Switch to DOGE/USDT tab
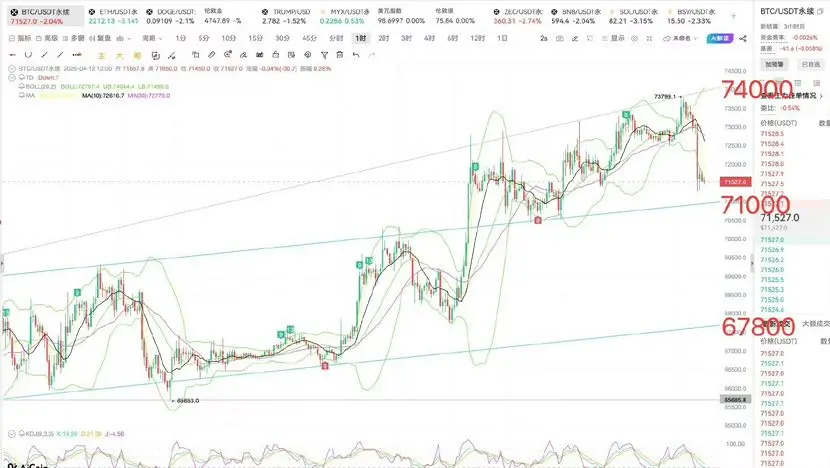830x468 pixels. click(171, 16)
